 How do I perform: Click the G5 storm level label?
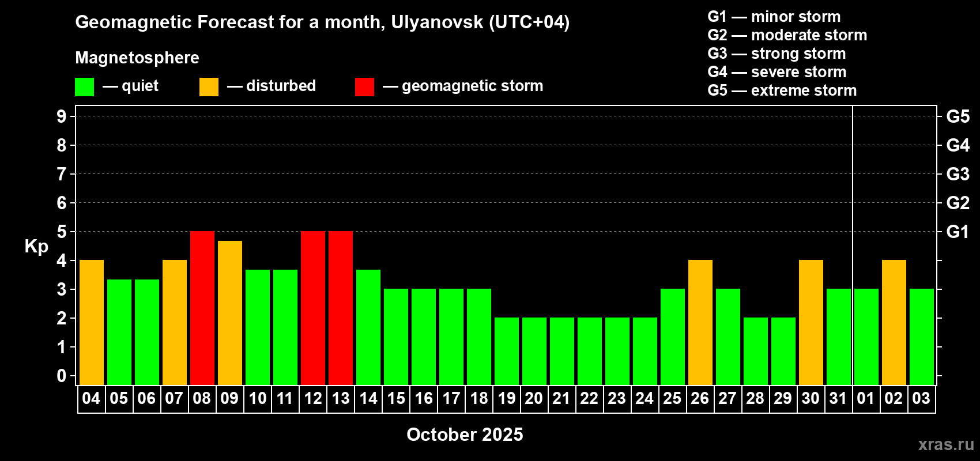[958, 116]
